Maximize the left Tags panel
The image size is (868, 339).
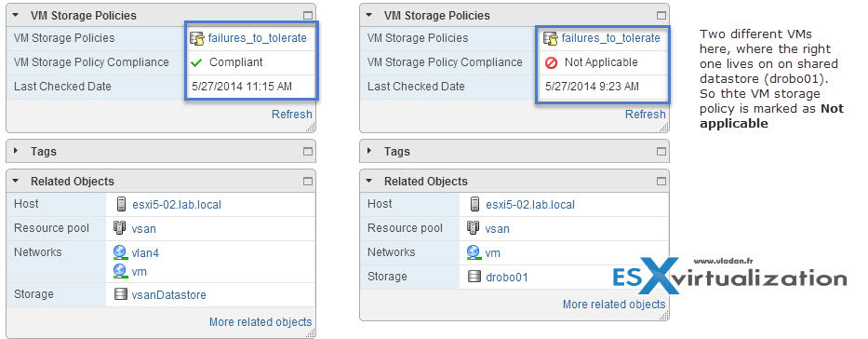pos(308,151)
